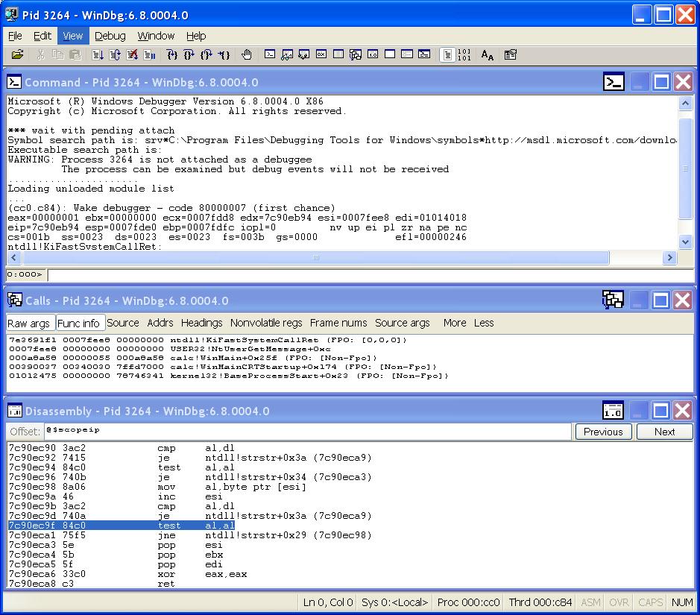This screenshot has height=615, width=700.
Task: Open the Registers window via toolbar icon
Action: pyautogui.click(x=321, y=54)
